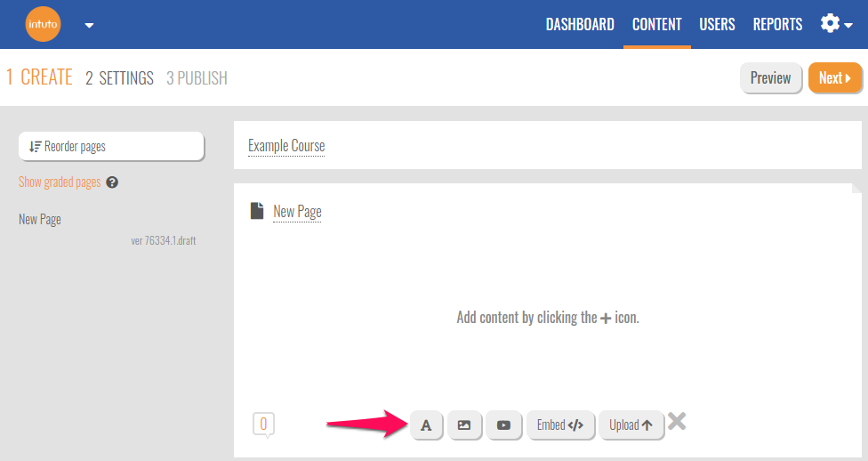Click the help question mark icon
The height and width of the screenshot is (461, 868).
[112, 182]
